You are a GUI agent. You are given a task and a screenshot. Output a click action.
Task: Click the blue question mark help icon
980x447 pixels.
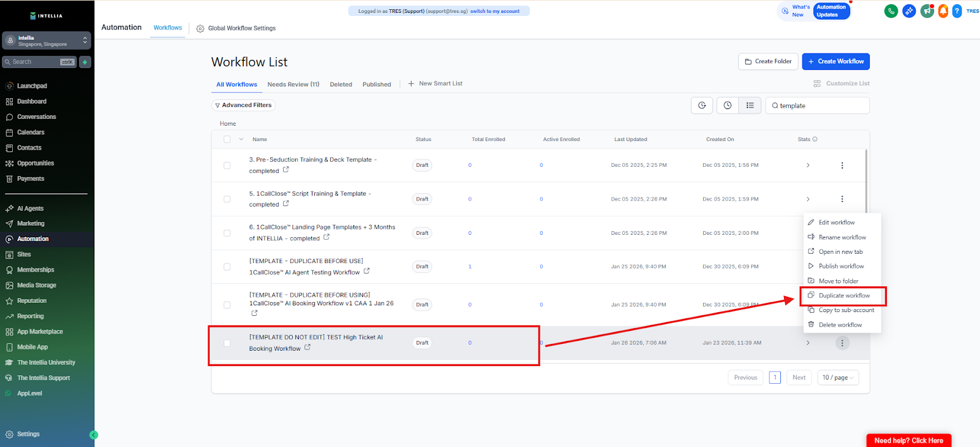pyautogui.click(x=957, y=11)
